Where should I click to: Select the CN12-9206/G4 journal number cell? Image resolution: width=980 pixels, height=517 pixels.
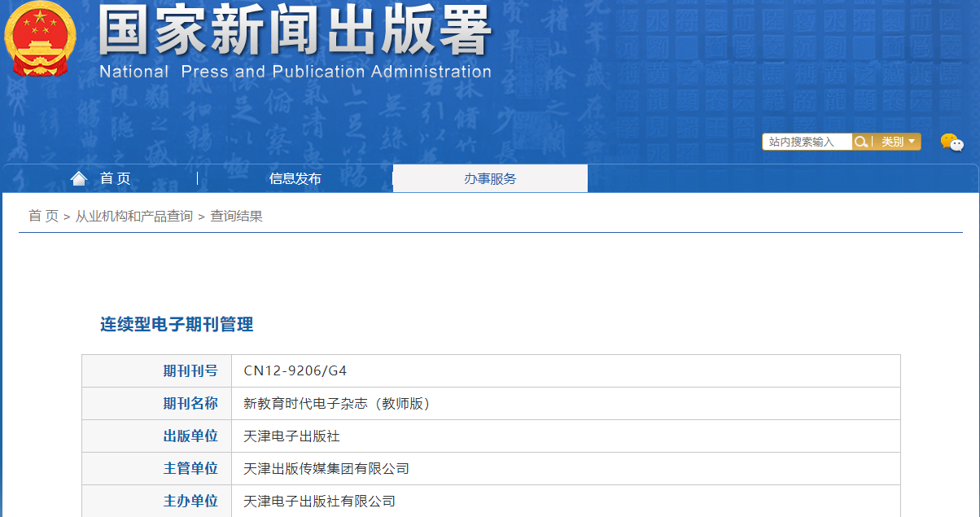[295, 371]
